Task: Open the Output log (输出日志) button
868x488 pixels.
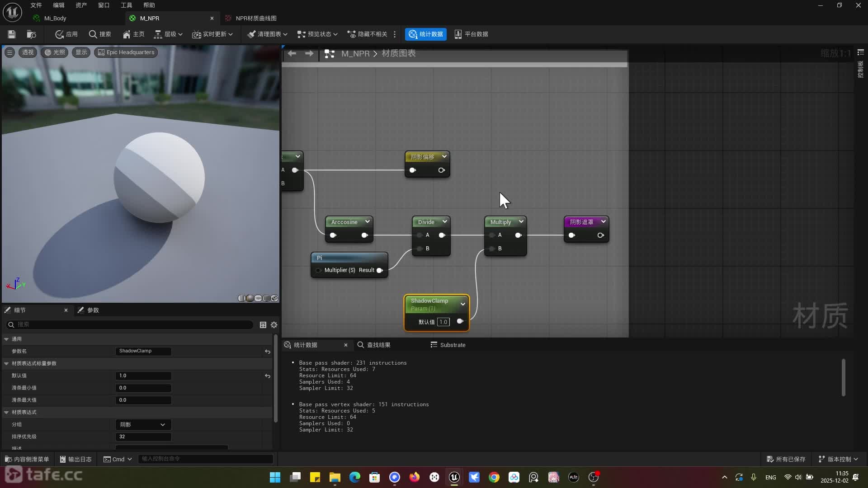Action: pyautogui.click(x=75, y=459)
